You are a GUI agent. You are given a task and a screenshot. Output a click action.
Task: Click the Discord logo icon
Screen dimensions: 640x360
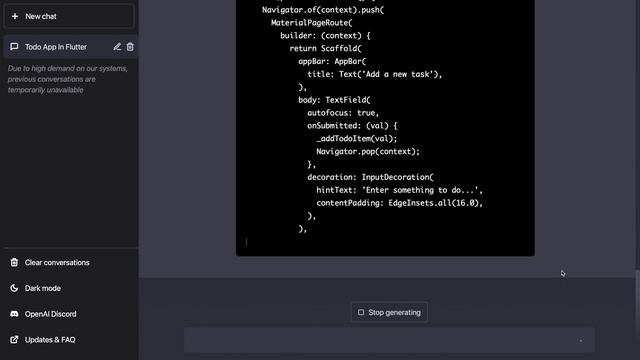(x=14, y=314)
